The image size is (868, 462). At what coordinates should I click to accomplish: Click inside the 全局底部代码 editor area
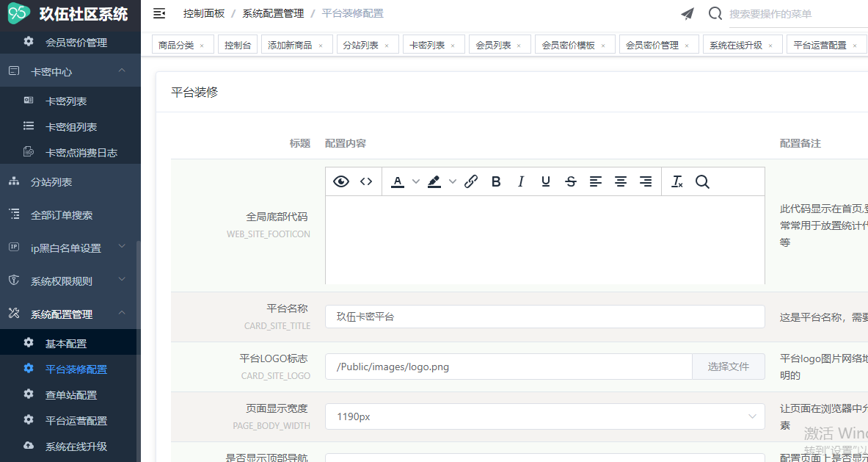click(544, 240)
